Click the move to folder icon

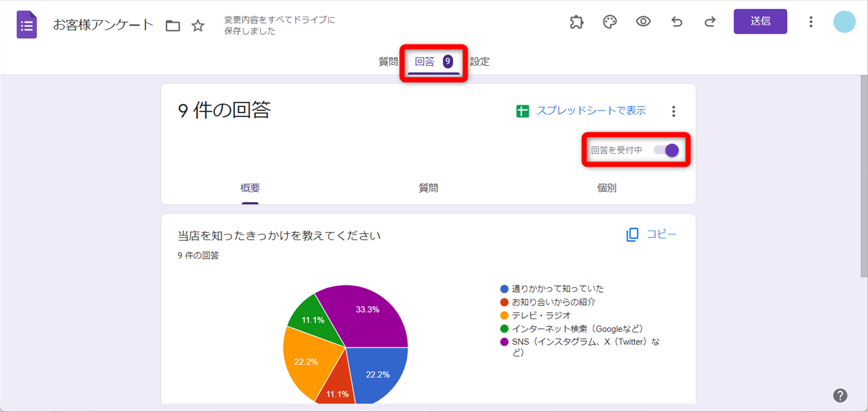[172, 26]
